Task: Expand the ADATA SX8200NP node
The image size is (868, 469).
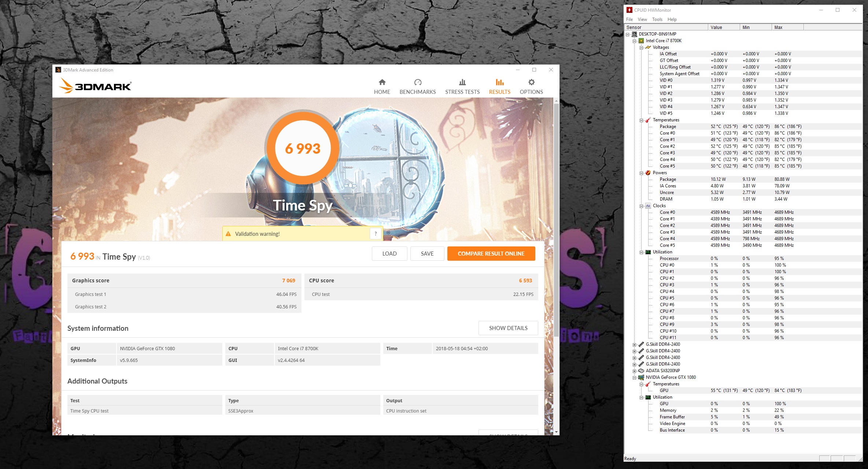Action: 634,371
